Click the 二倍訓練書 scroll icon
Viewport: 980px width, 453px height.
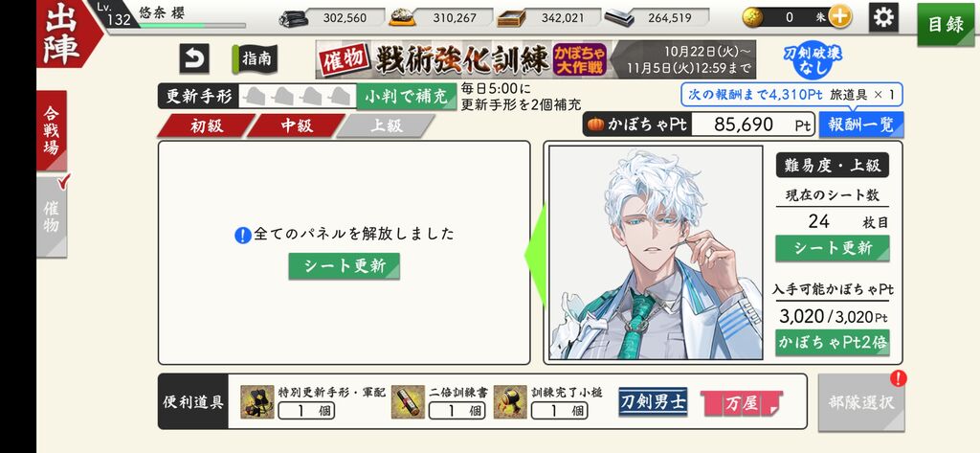[408, 401]
